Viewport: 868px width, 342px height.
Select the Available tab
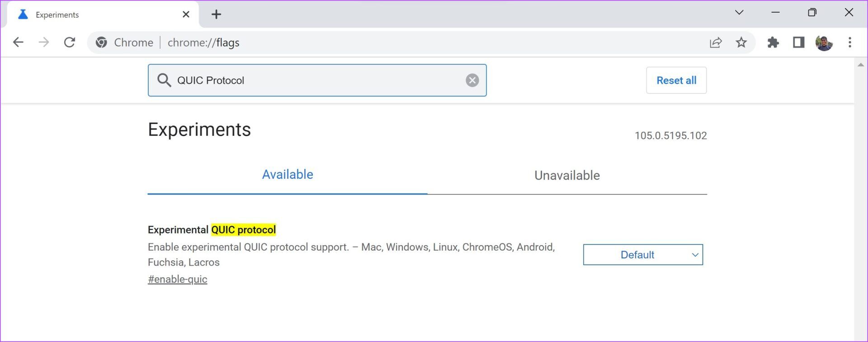288,175
